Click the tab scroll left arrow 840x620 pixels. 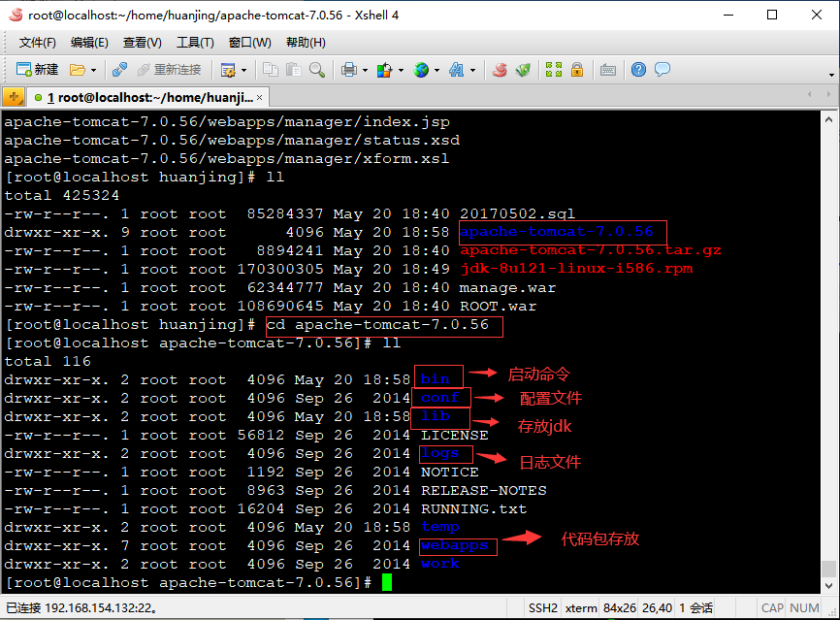pos(810,94)
